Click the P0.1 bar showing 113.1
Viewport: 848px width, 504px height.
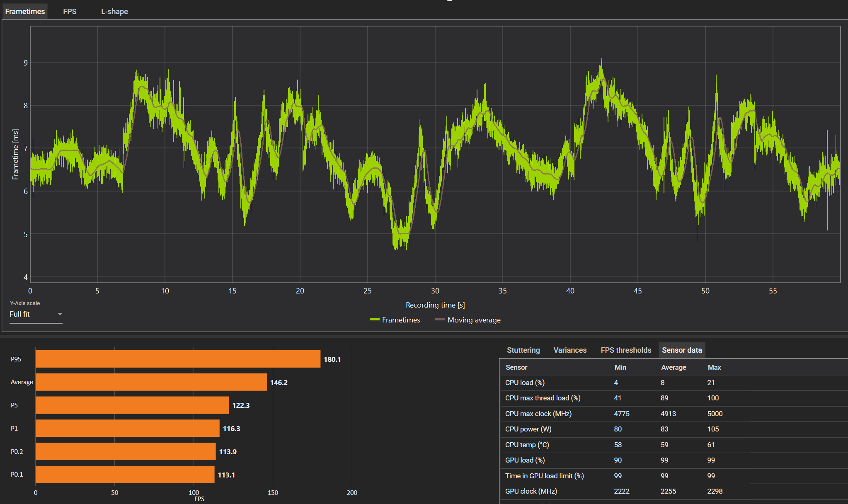point(125,475)
